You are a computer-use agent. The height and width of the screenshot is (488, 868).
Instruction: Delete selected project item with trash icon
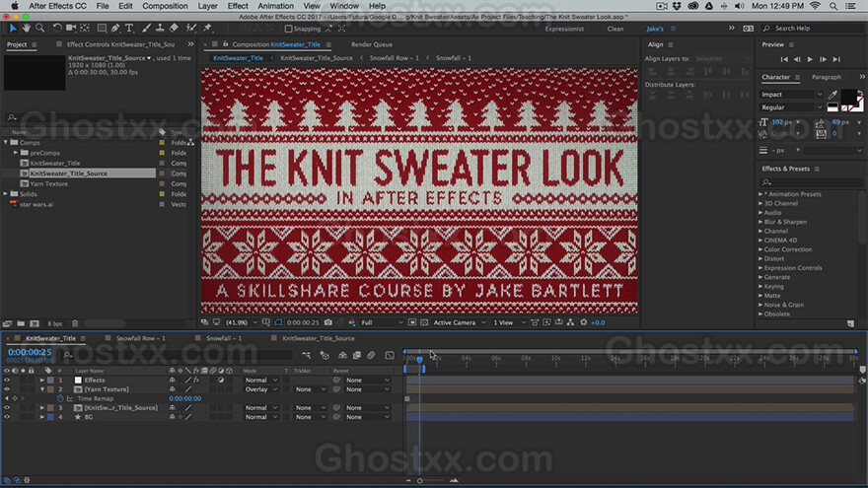[x=75, y=323]
